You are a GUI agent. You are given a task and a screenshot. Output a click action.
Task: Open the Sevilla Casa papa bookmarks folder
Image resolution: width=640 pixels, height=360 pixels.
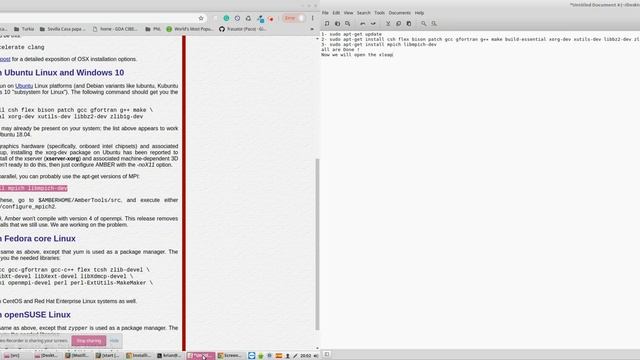[62, 29]
